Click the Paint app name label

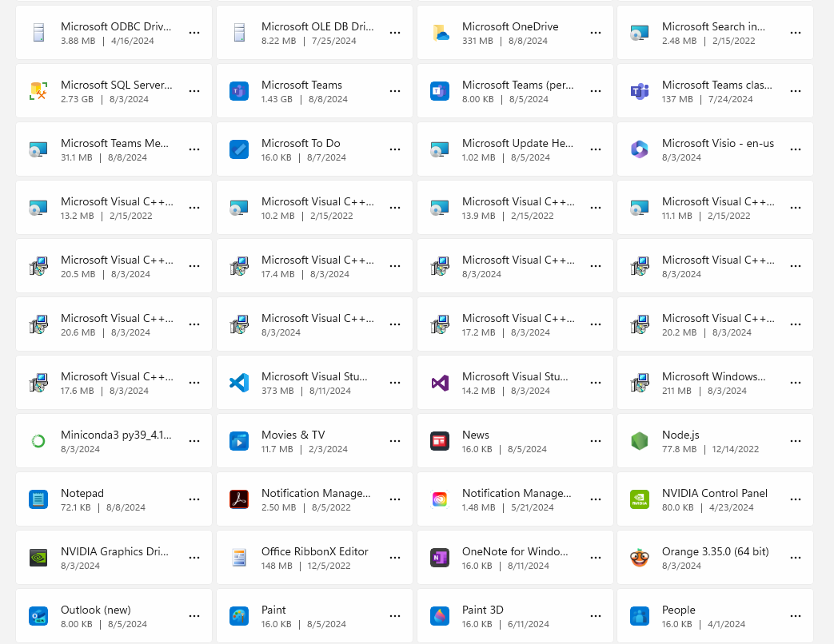coord(273,610)
